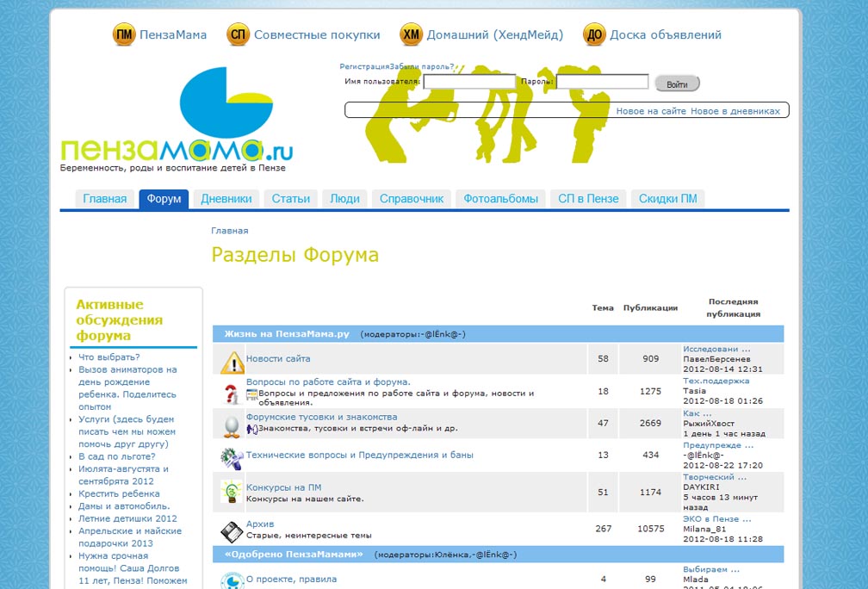The width and height of the screenshot is (868, 589).
Task: Click the Забыли пароль? link
Action: [422, 66]
